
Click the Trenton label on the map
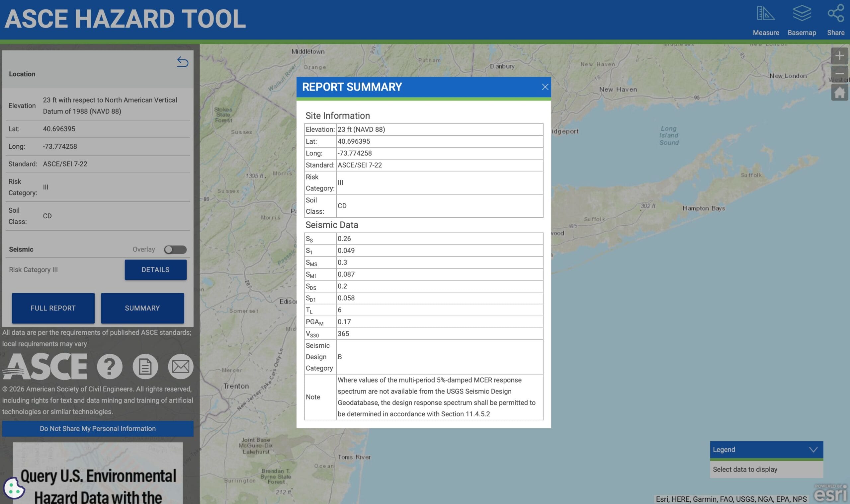tap(236, 386)
